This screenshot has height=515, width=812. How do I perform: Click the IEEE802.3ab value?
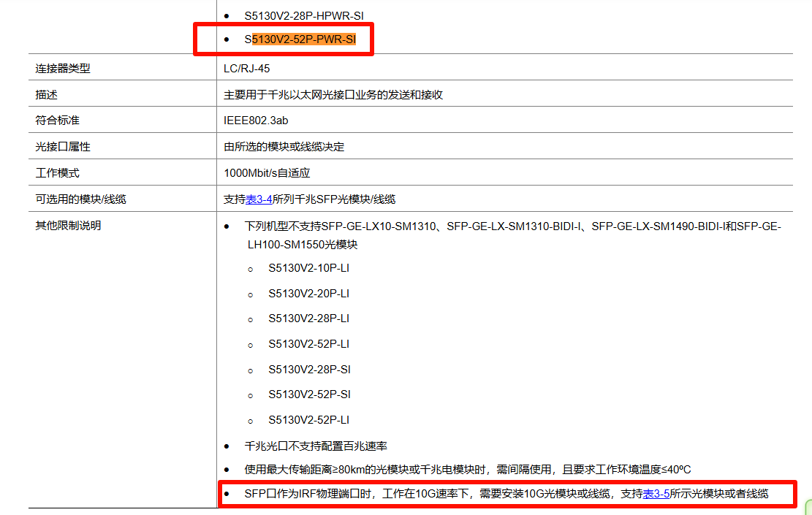256,121
